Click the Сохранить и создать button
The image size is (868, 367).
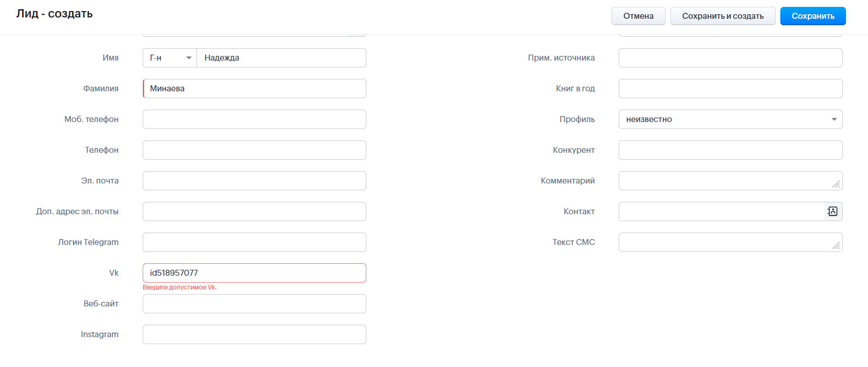(x=722, y=16)
